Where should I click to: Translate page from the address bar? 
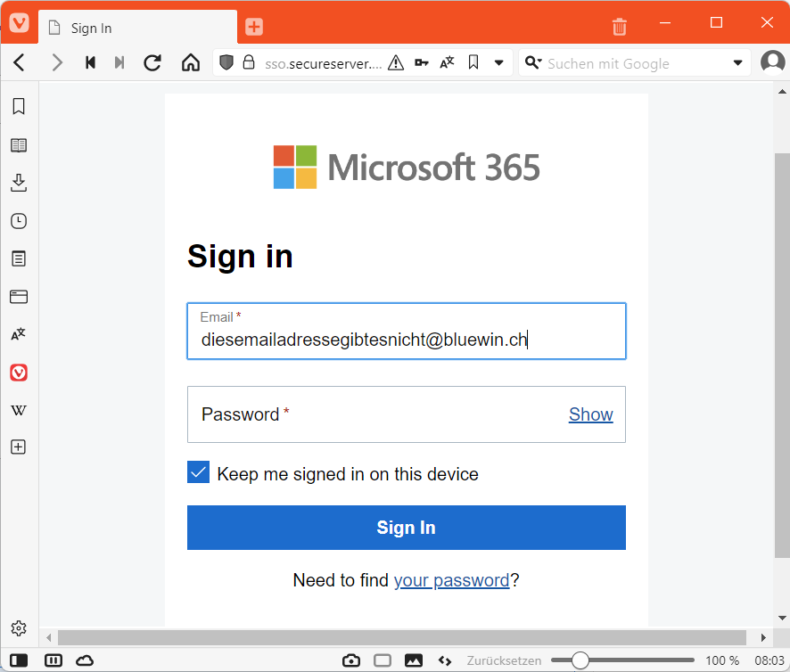click(447, 62)
